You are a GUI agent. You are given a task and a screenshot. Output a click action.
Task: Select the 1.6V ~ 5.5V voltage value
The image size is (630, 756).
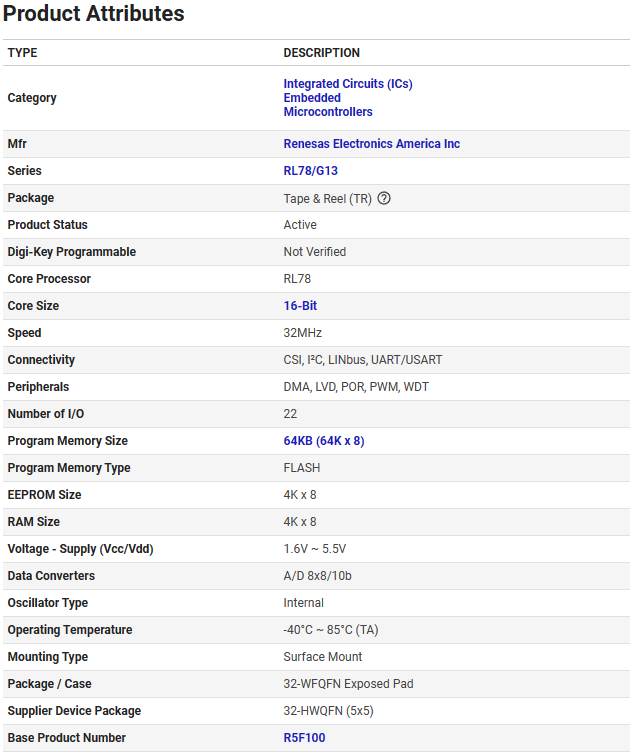coord(314,549)
